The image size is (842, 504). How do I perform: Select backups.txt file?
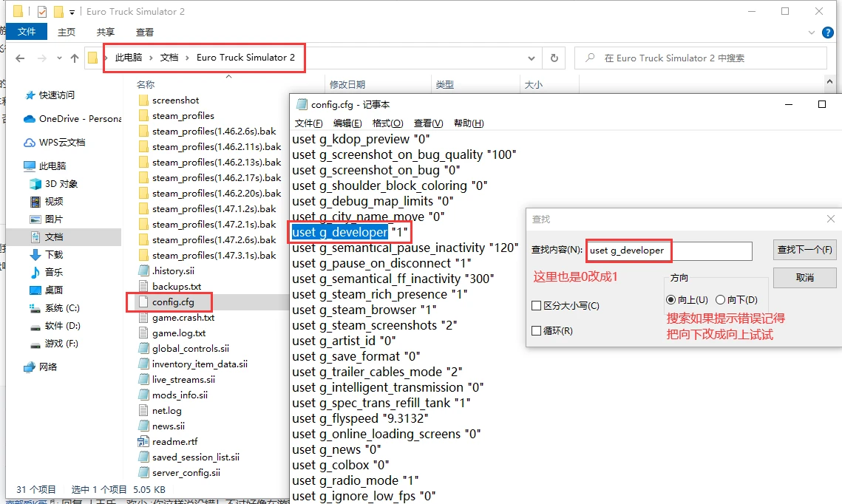click(x=177, y=287)
